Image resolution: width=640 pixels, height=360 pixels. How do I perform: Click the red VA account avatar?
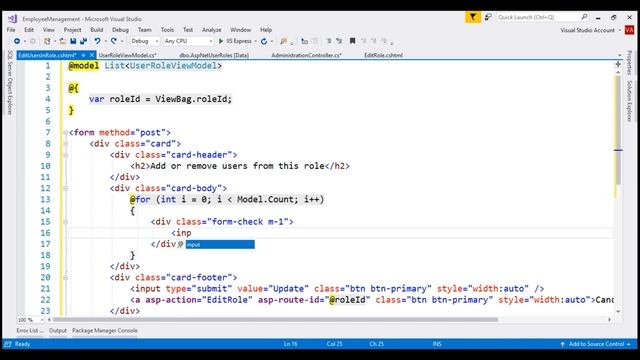tap(629, 30)
